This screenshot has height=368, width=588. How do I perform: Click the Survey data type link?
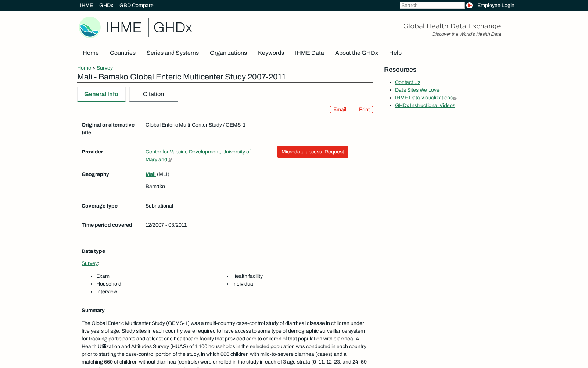(90, 263)
